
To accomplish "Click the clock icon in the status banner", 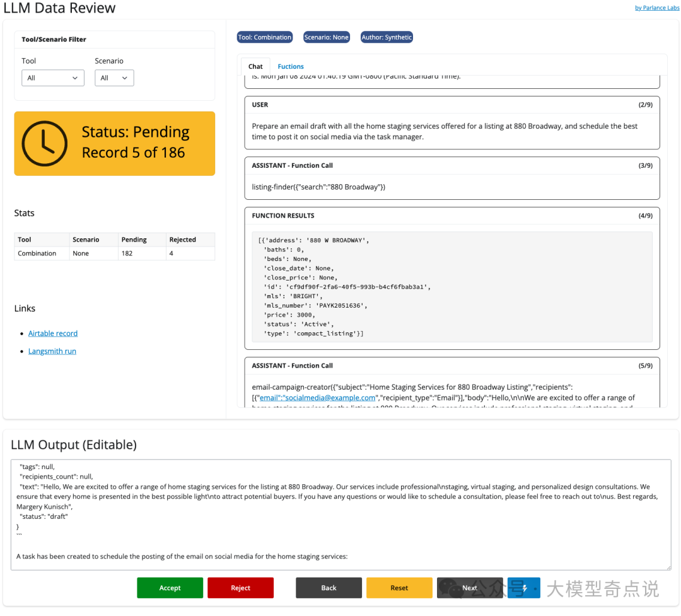I will pos(44,144).
